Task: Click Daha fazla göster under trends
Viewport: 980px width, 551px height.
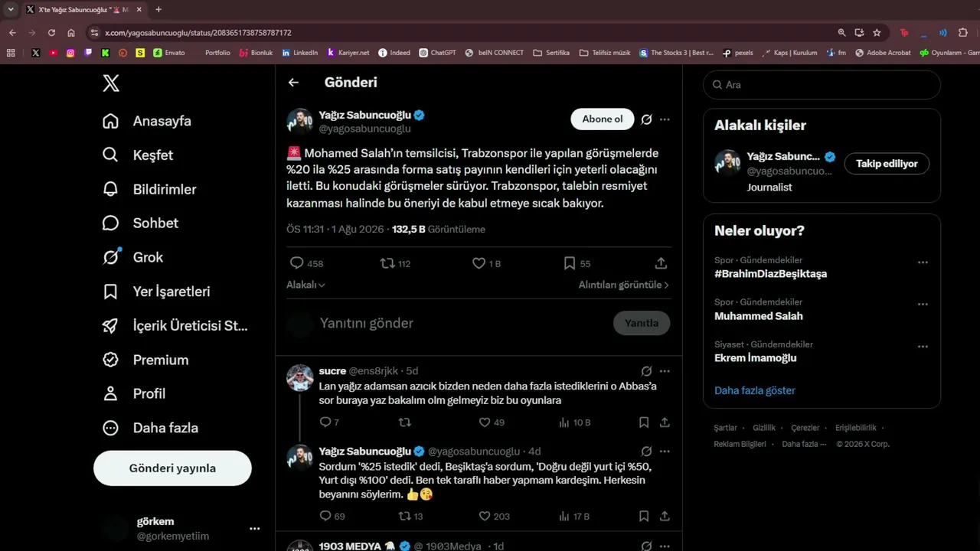Action: click(x=755, y=390)
